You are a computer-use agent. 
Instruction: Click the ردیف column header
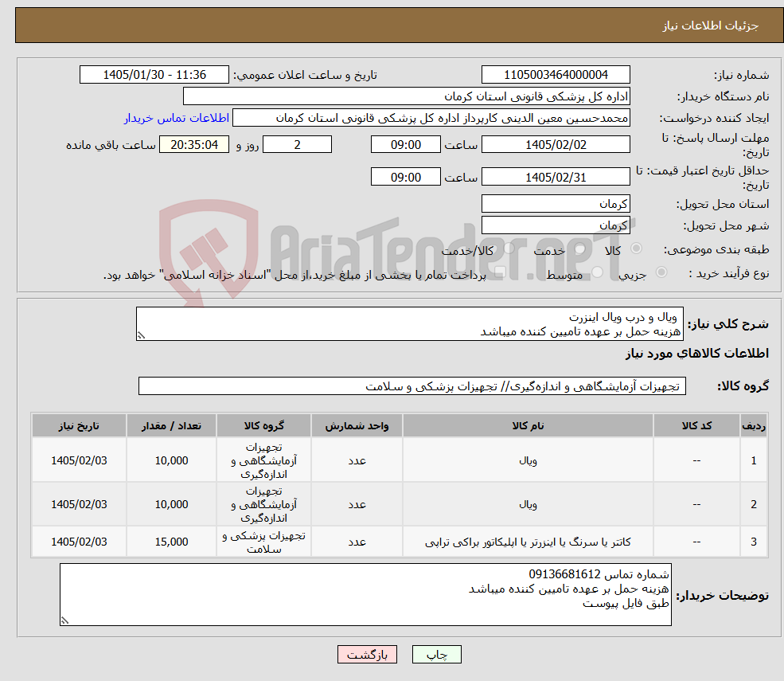[x=754, y=425]
